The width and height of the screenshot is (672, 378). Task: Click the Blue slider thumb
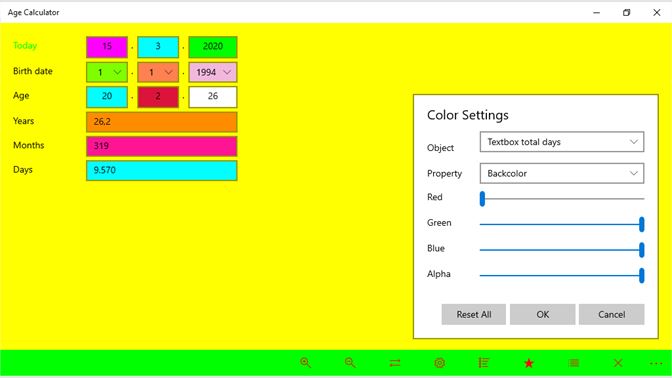[x=642, y=250]
